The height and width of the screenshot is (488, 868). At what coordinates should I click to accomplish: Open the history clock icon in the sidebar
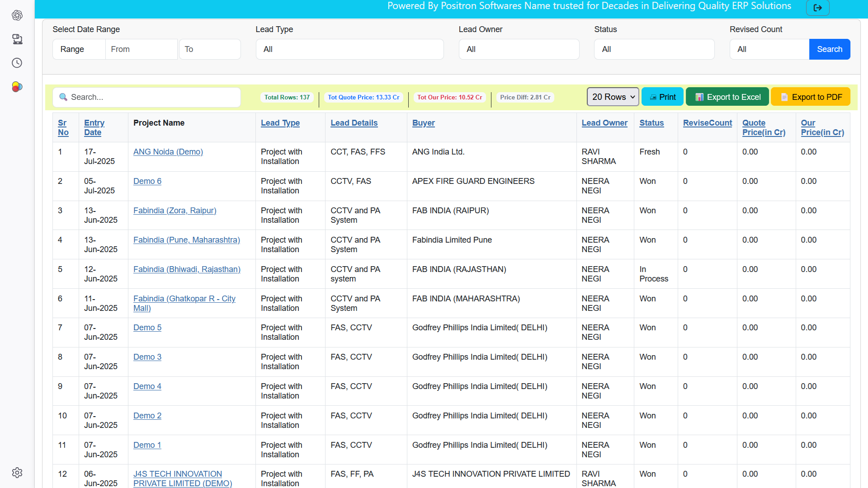tap(17, 63)
